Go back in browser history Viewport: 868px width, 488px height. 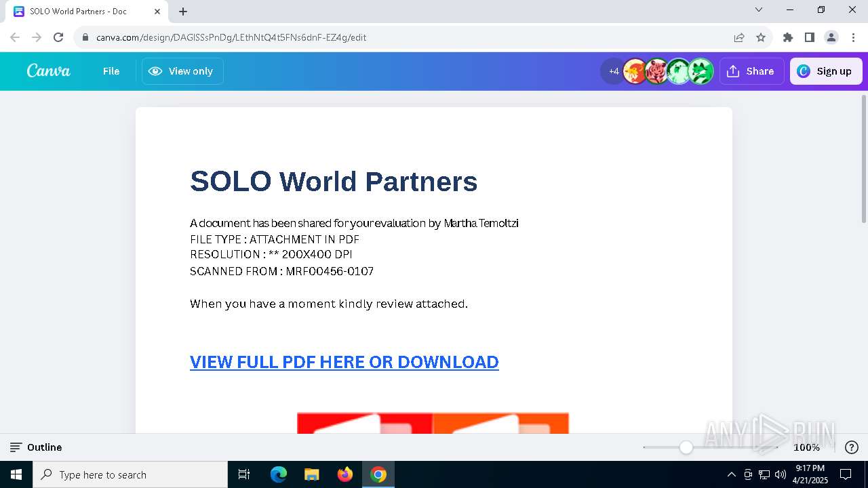coord(15,37)
